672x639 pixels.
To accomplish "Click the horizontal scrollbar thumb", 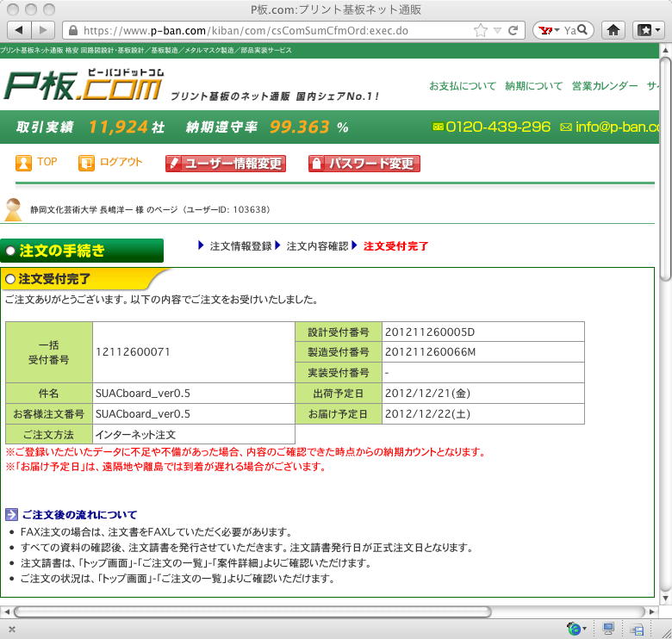I will 252,612.
